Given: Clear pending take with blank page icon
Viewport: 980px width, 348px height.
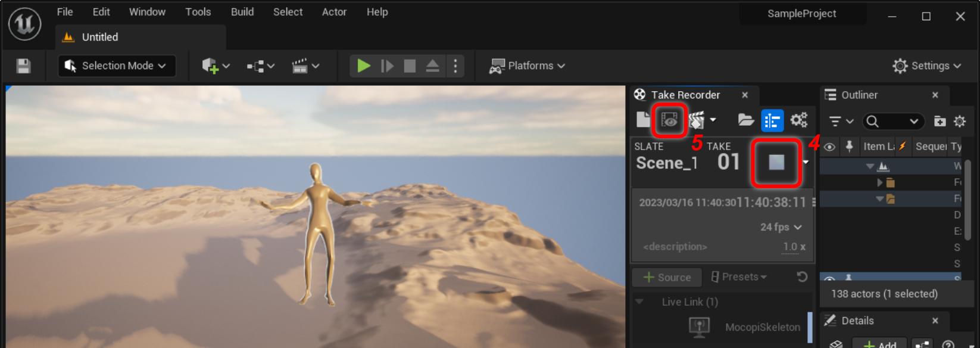Looking at the screenshot, I should (x=642, y=120).
